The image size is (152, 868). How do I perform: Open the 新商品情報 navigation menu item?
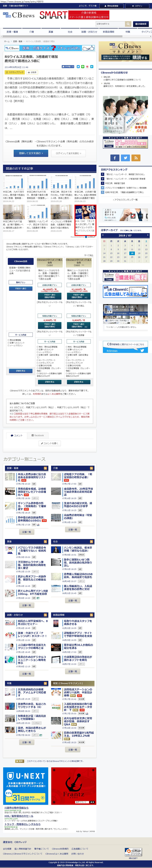tap(108, 32)
